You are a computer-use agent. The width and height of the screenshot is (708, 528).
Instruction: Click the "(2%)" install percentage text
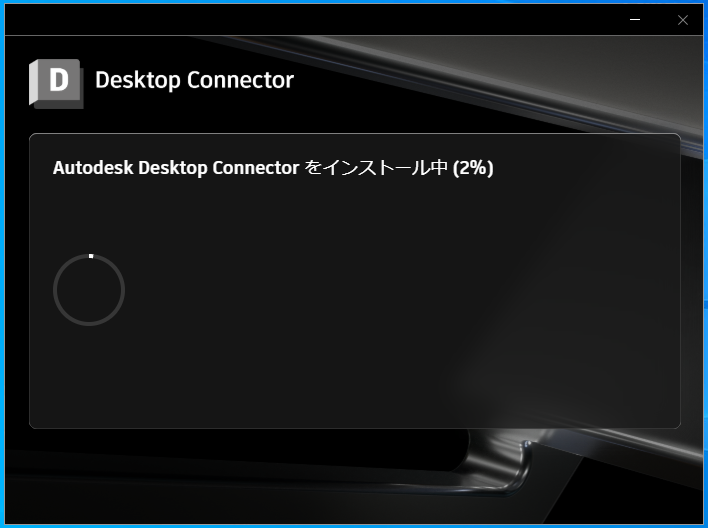coord(473,168)
